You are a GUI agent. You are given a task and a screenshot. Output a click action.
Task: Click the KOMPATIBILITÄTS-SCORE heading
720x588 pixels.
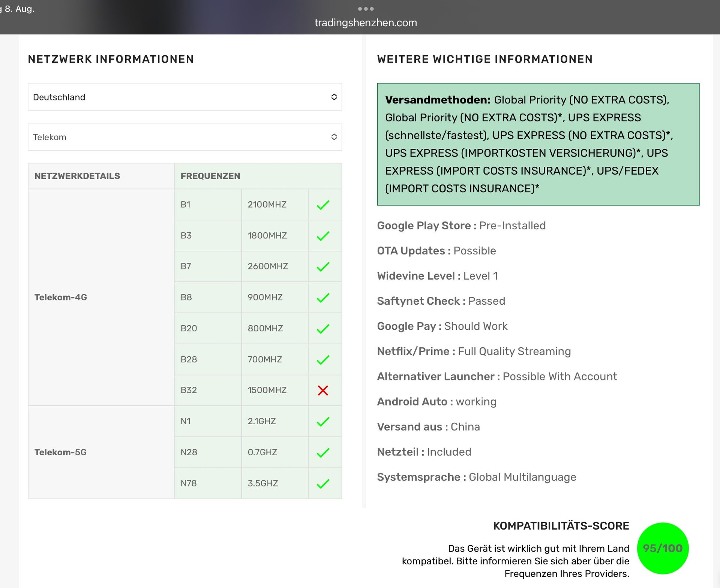tap(561, 526)
